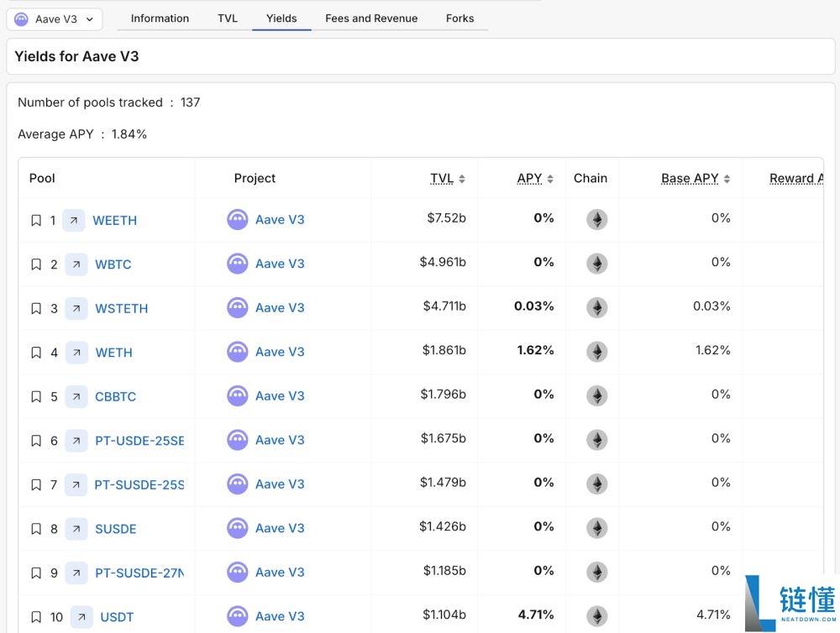
Task: Open the Forks tab
Action: click(459, 18)
